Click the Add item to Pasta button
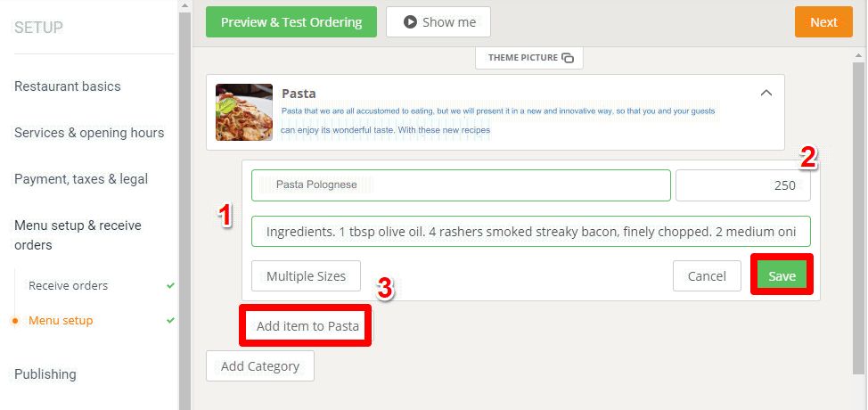Viewport: 868px width, 410px height. click(x=307, y=326)
